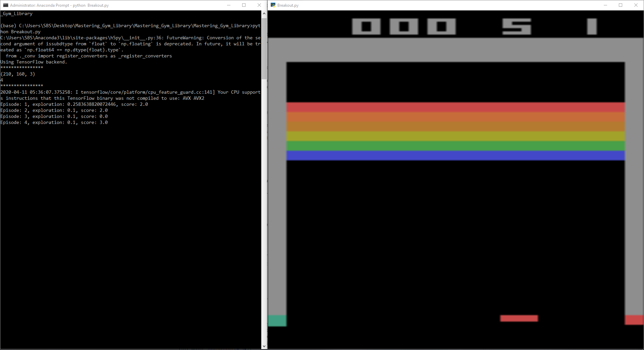Maximize the Breakout.py game window
Screen dimensions: 644x350
tap(621, 5)
